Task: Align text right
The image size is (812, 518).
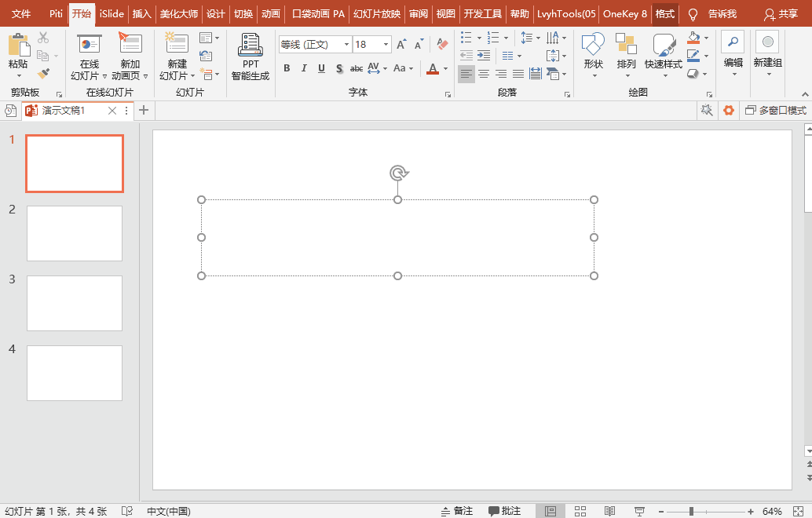Action: tap(501, 74)
